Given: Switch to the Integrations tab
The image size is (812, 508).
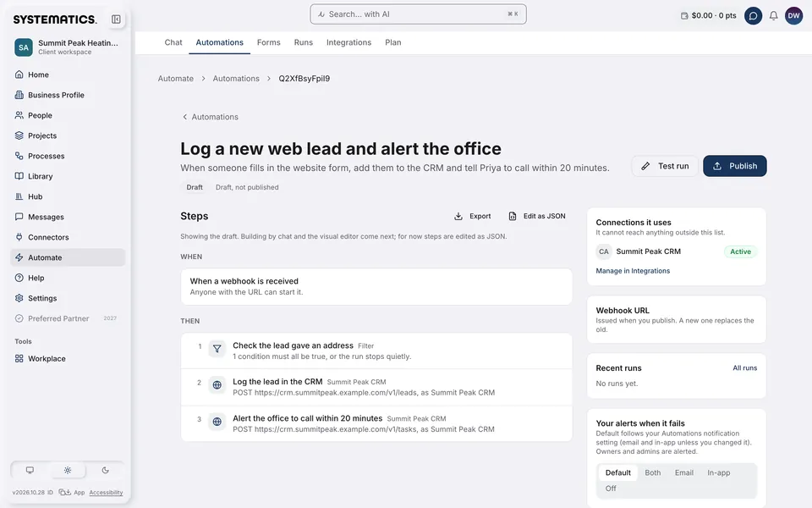Looking at the screenshot, I should (x=348, y=42).
